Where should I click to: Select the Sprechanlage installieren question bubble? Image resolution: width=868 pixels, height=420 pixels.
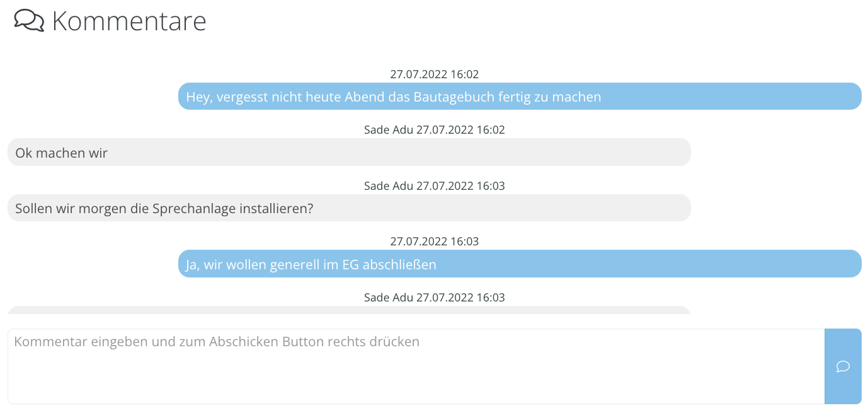349,208
